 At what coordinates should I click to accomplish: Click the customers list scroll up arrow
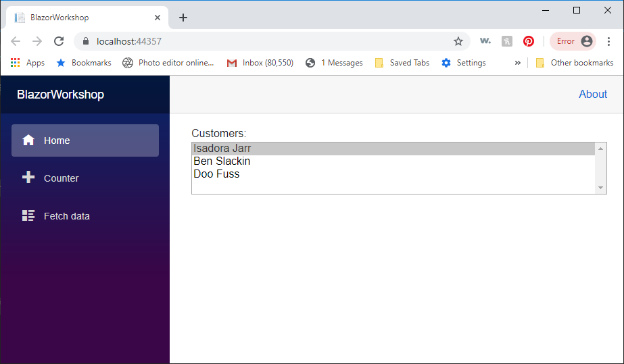600,149
